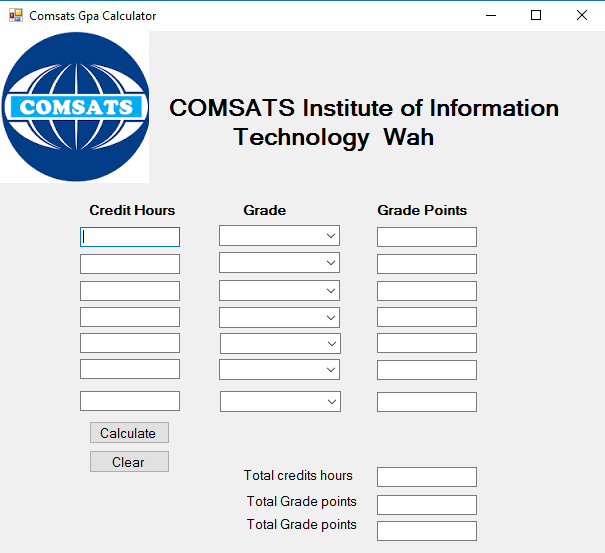This screenshot has height=553, width=605.
Task: Click the Grade Points column heading
Action: (x=422, y=210)
